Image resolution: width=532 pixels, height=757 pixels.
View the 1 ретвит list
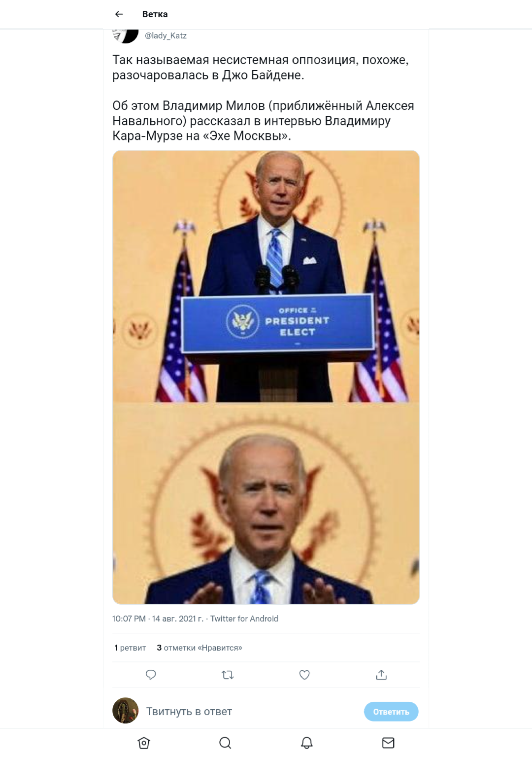pyautogui.click(x=130, y=648)
